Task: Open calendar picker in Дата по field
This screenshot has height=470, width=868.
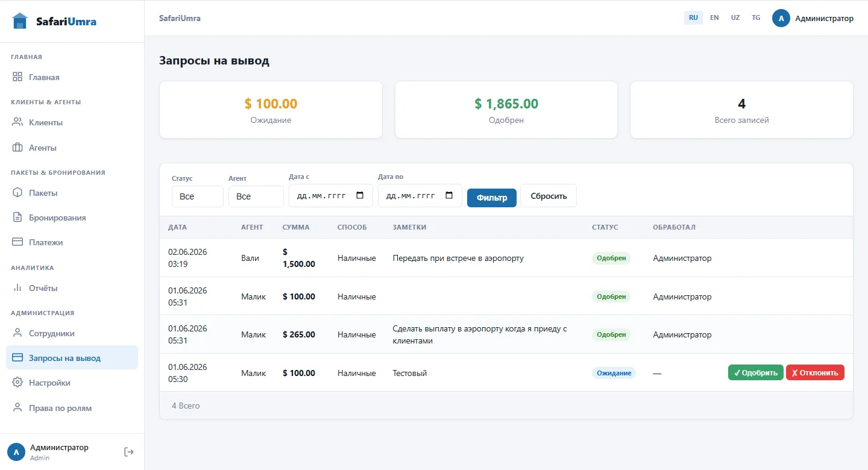Action: tap(449, 195)
